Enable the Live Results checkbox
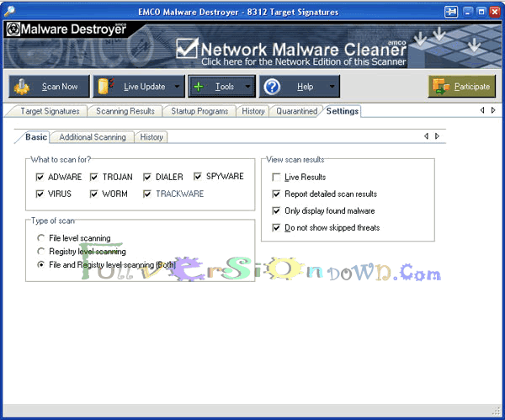The image size is (505, 420). pyautogui.click(x=276, y=177)
